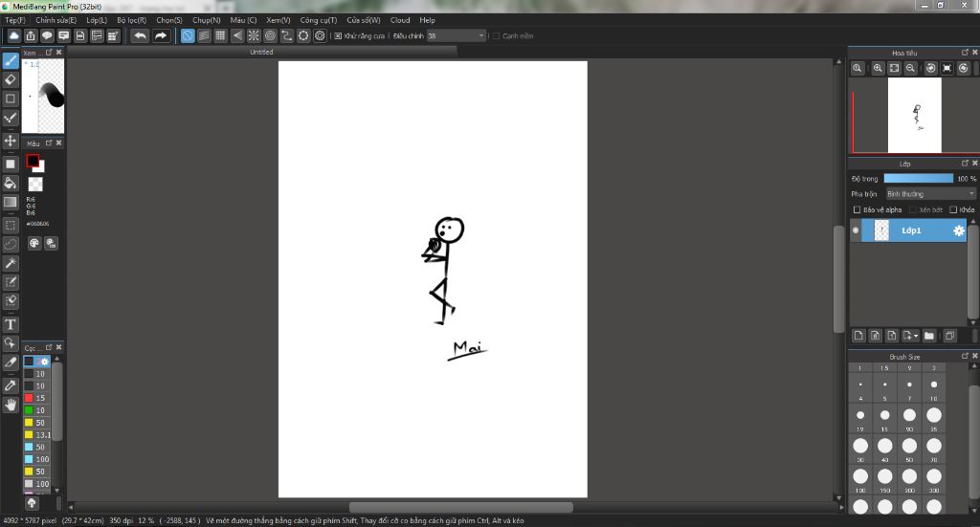Create a new layer with the page icon
The image size is (980, 527).
point(858,336)
